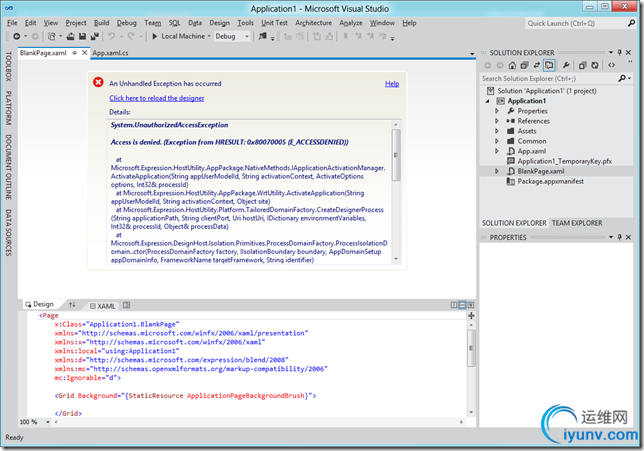Pin the Properties panel
The image size is (644, 451).
(619, 237)
